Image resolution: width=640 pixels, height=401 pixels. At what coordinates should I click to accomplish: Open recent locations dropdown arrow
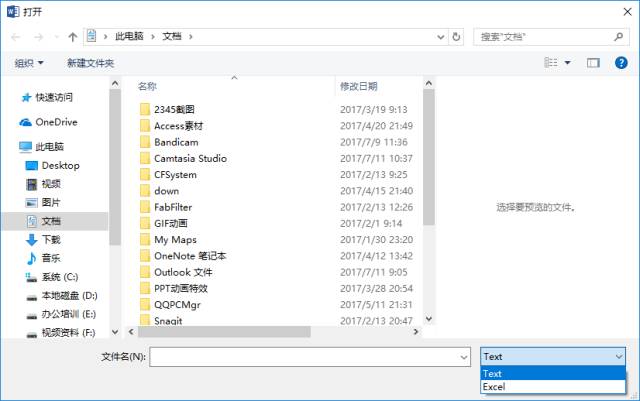point(56,37)
